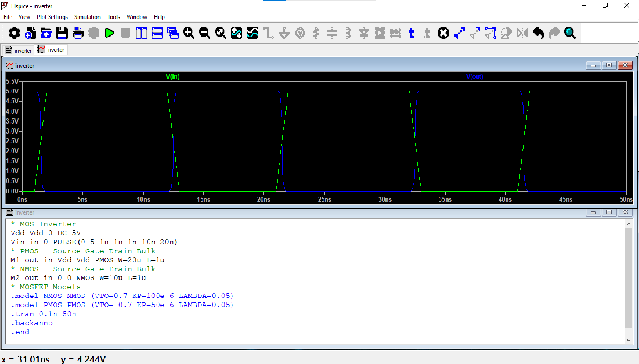Click the .tran 0.1n 50n line
Image resolution: width=639 pixels, height=364 pixels.
coord(44,314)
